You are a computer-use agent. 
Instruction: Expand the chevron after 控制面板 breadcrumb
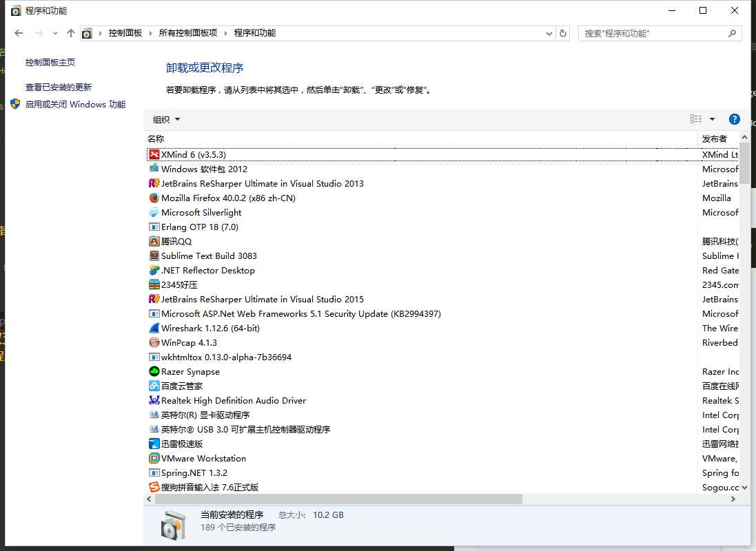point(150,33)
